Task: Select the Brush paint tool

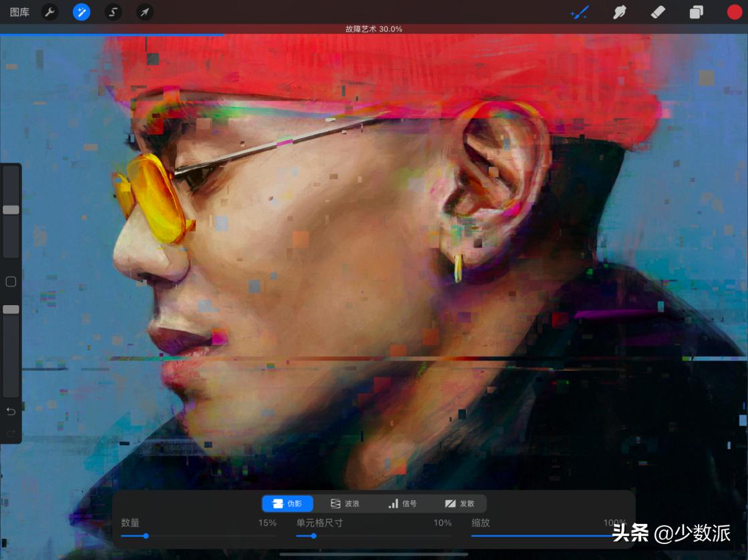Action: (x=580, y=12)
